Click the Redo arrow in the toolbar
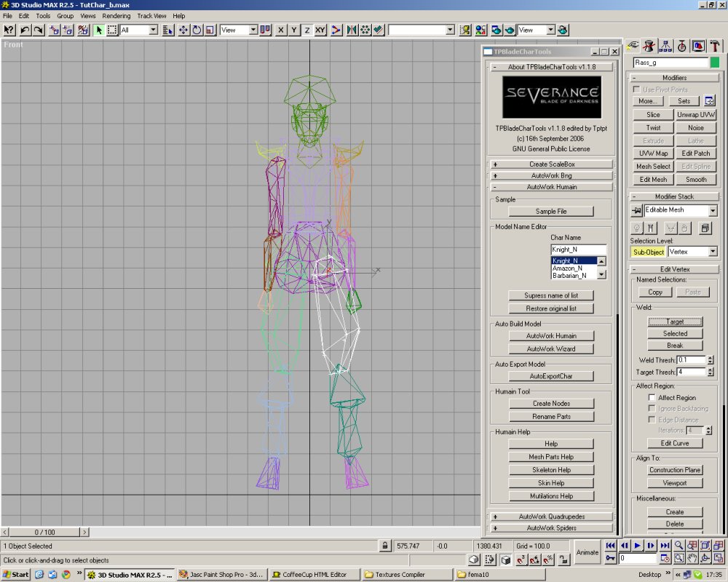This screenshot has height=582, width=728. pyautogui.click(x=39, y=30)
